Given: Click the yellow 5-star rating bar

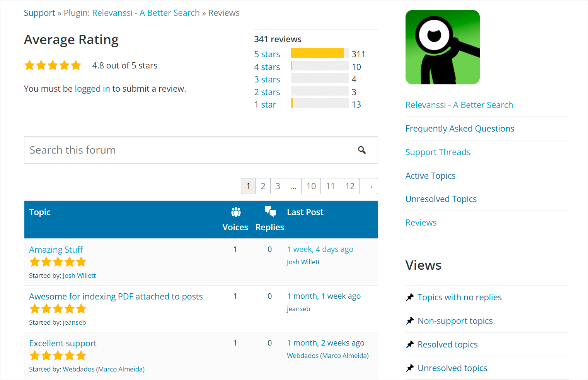Looking at the screenshot, I should coord(317,53).
